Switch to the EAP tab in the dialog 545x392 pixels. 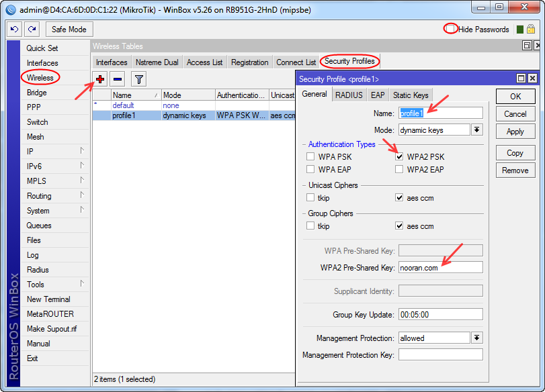coord(378,95)
